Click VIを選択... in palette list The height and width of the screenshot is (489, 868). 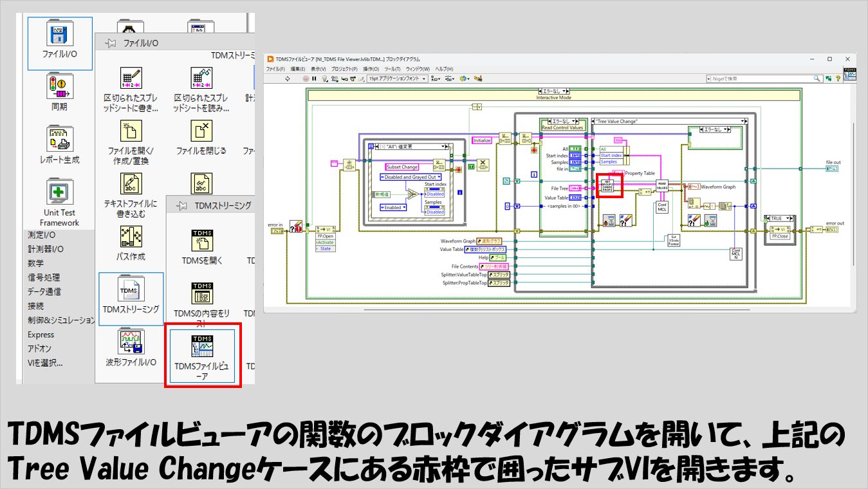click(45, 362)
